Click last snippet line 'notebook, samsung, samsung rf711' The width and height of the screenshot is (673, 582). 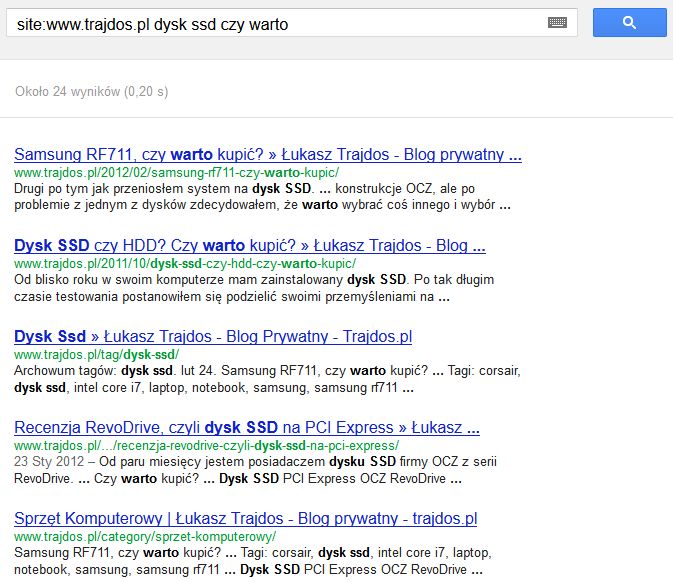(x=248, y=570)
